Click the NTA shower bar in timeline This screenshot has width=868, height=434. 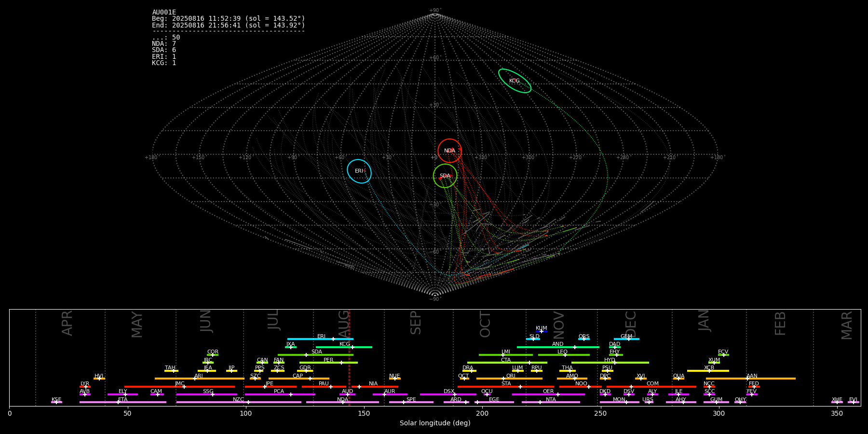click(x=551, y=402)
